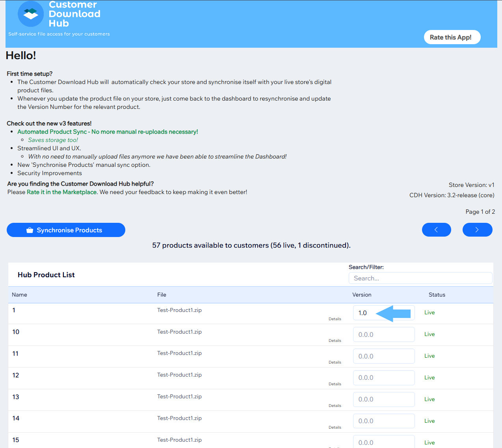
Task: Click the Automated Product Sync feature text
Action: pyautogui.click(x=108, y=132)
